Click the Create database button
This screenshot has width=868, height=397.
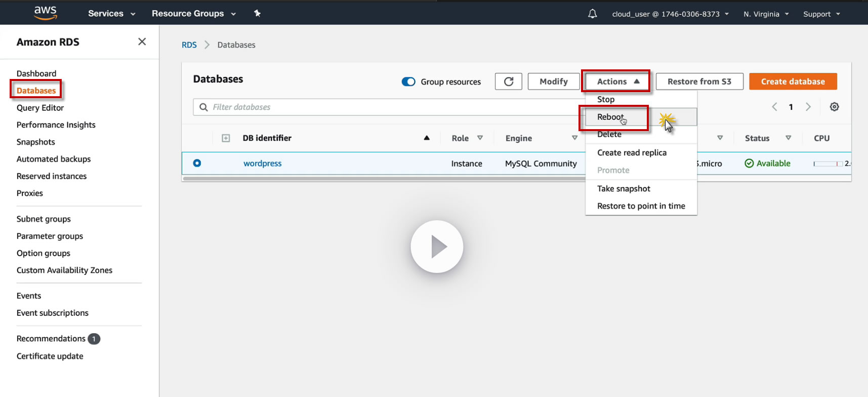(x=793, y=82)
